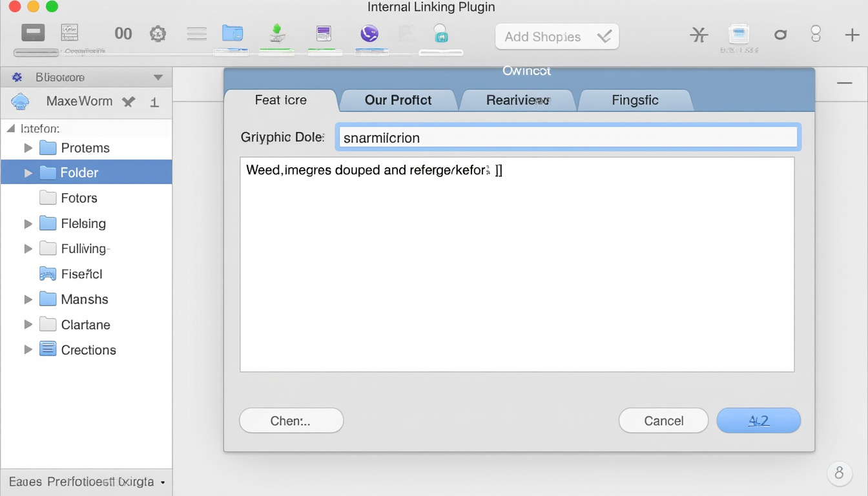
Task: Click the pin icon next to MaxeWorm
Action: [x=129, y=101]
